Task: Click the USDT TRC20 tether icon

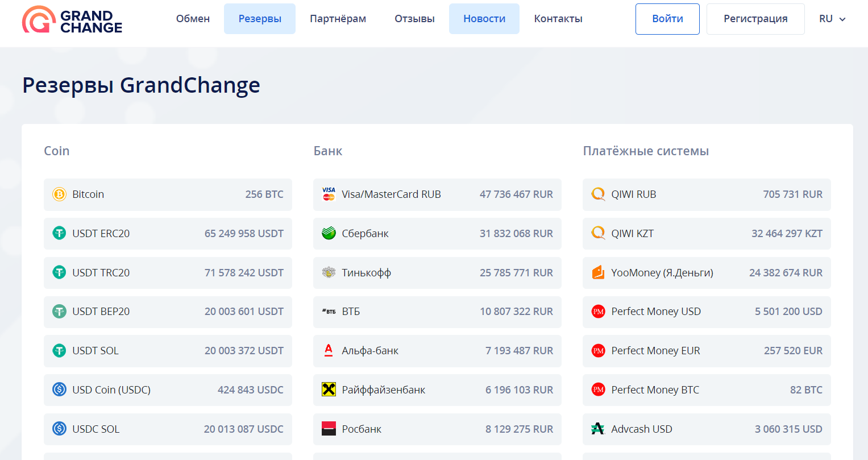Action: [x=59, y=272]
